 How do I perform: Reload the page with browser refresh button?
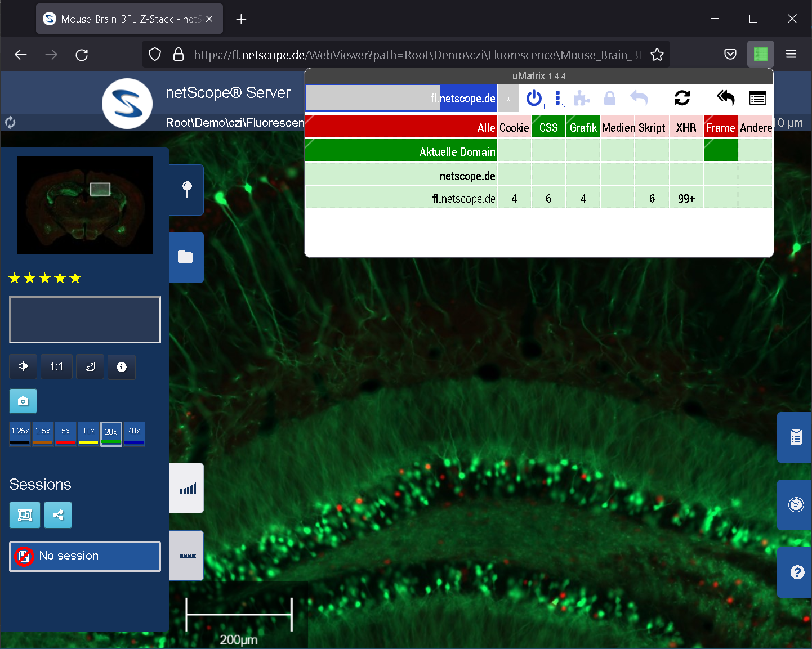coord(82,55)
